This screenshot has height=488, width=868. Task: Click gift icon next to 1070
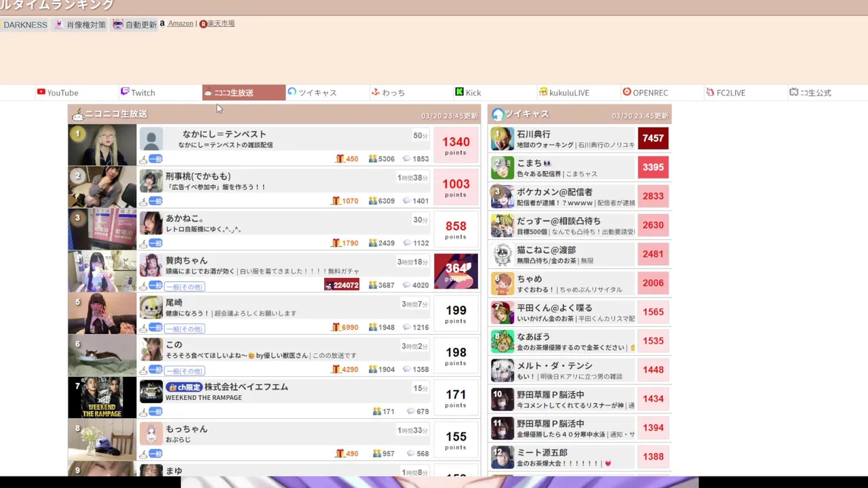(x=336, y=201)
